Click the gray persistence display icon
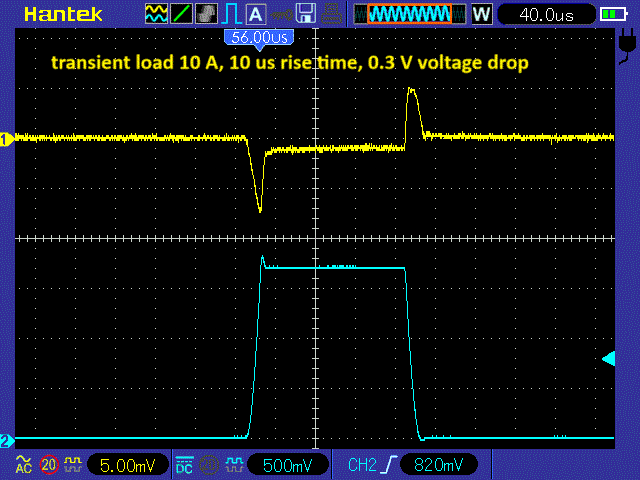 207,13
